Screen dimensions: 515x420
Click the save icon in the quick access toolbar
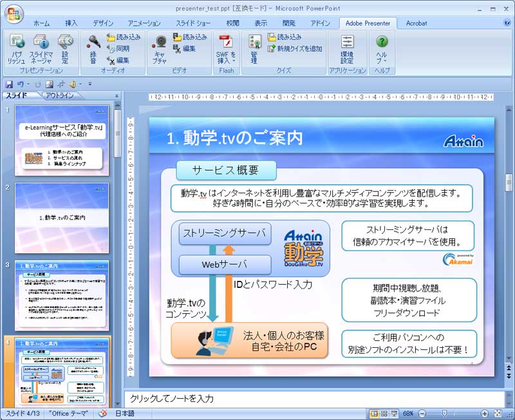tap(9, 84)
